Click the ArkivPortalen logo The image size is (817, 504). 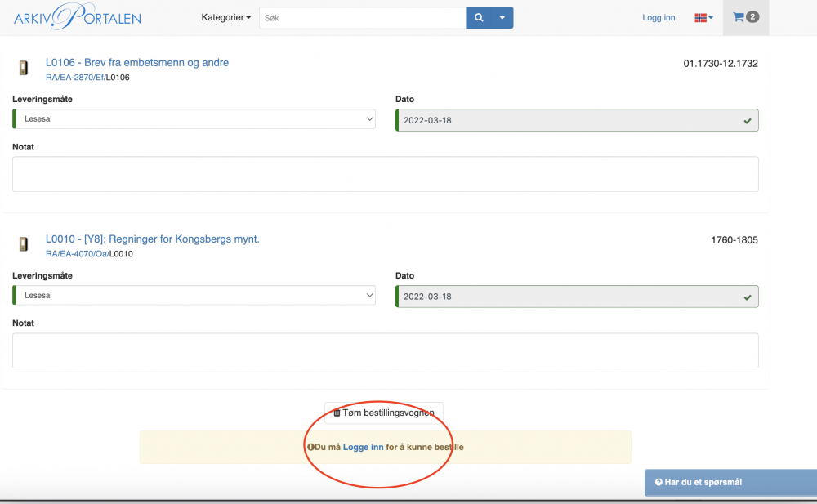(x=78, y=17)
